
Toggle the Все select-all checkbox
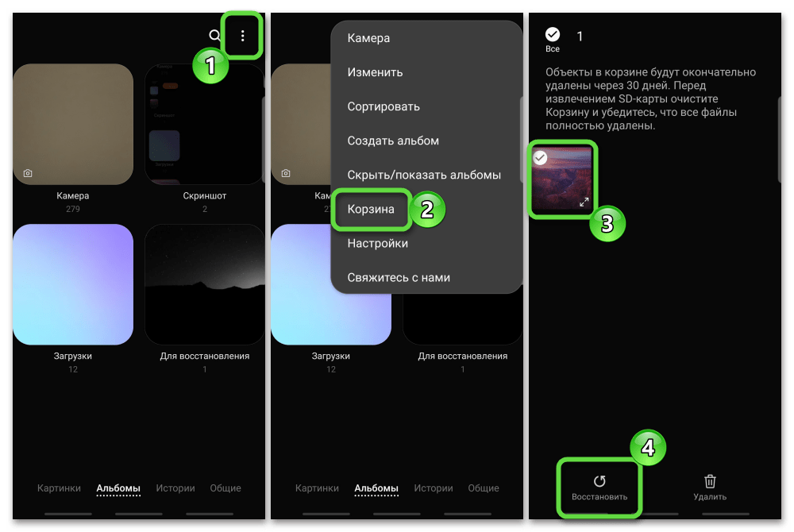click(553, 35)
